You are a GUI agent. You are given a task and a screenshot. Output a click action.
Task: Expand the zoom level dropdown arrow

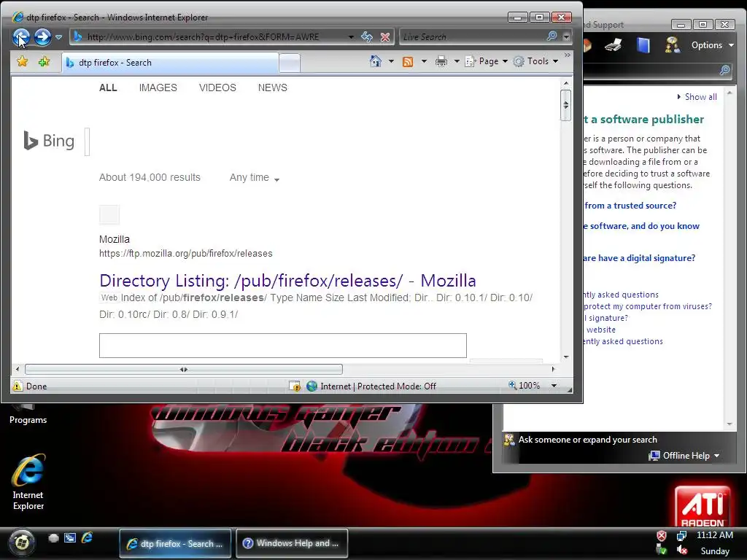tap(554, 386)
